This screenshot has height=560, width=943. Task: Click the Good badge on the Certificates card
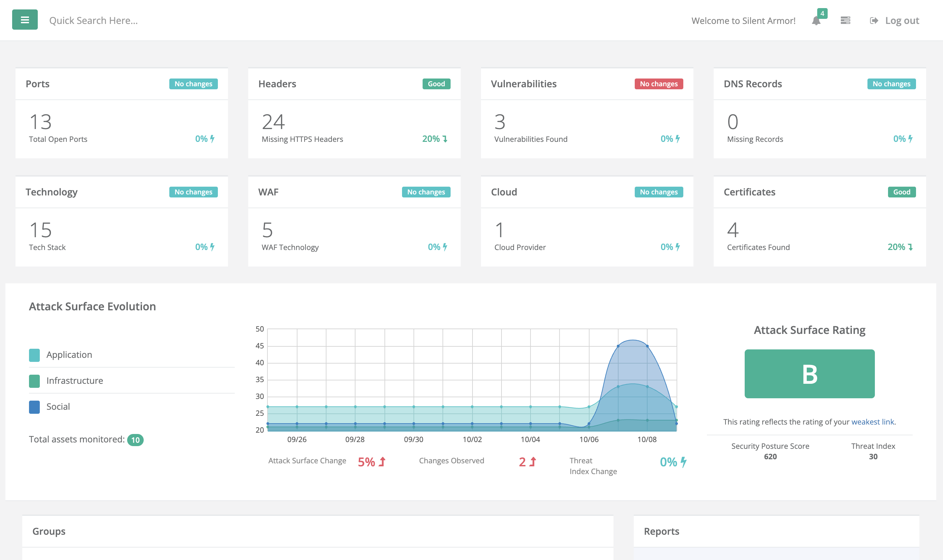(x=902, y=192)
